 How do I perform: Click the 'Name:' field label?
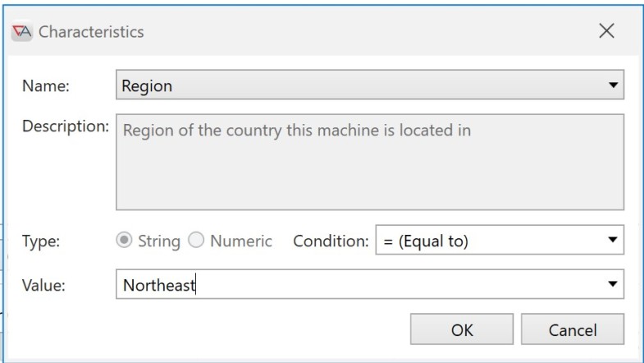point(46,86)
